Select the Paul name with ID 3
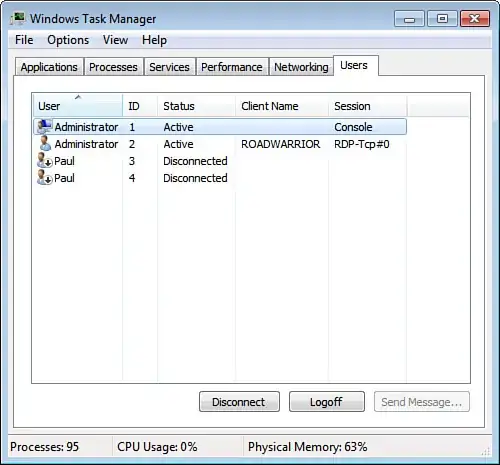 click(64, 161)
